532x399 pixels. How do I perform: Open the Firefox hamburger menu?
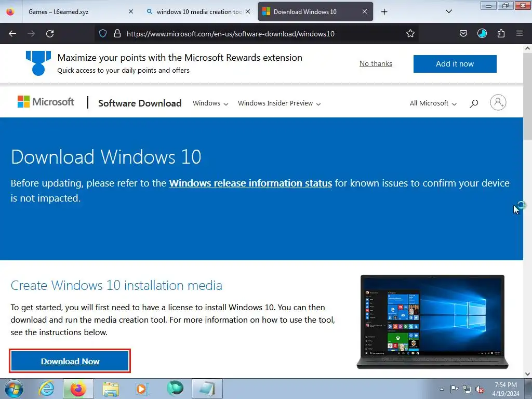tap(520, 33)
